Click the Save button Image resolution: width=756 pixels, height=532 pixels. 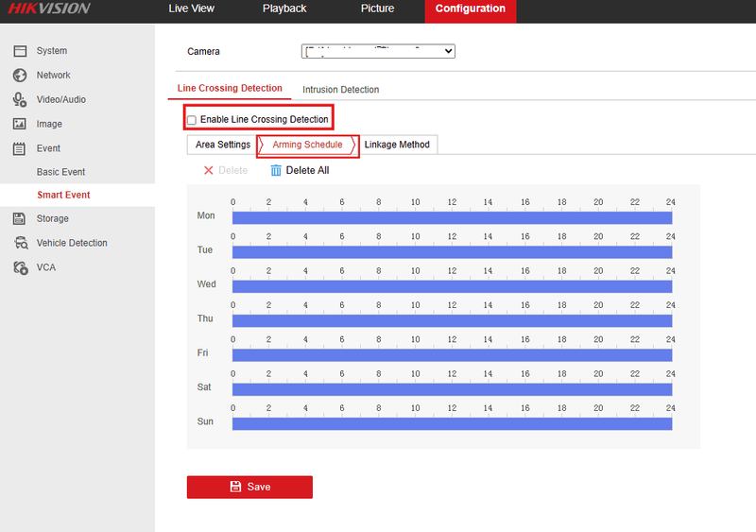[x=249, y=488]
